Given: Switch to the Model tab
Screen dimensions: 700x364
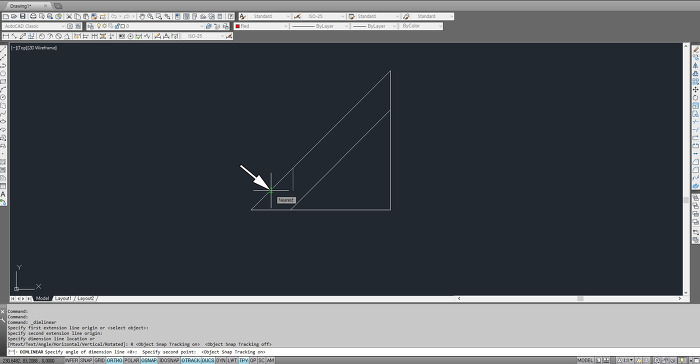Looking at the screenshot, I should tap(42, 298).
